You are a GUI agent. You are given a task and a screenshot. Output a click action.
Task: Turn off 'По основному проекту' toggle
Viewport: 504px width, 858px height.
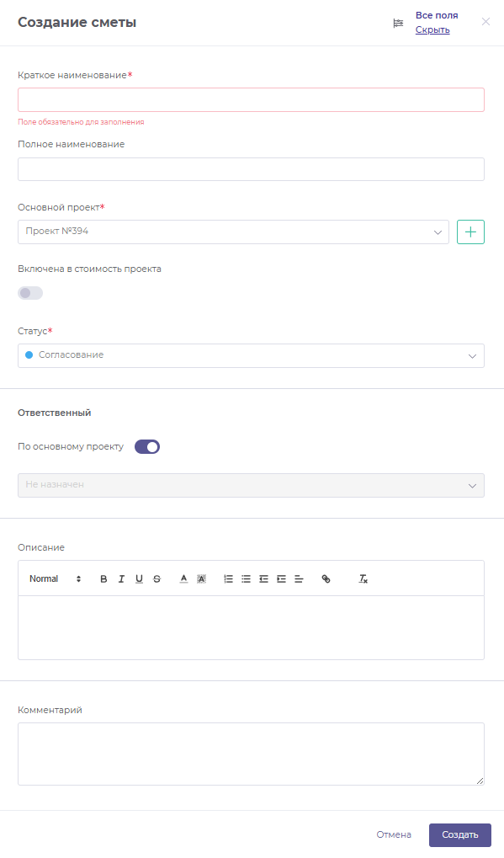coord(147,447)
